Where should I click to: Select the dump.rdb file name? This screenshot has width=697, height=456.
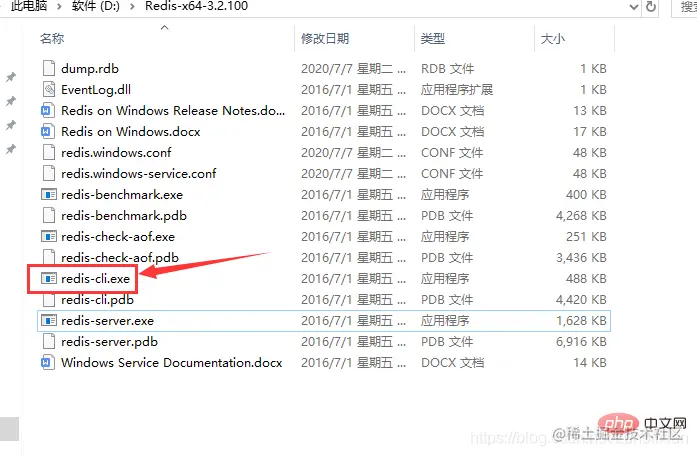click(90, 68)
